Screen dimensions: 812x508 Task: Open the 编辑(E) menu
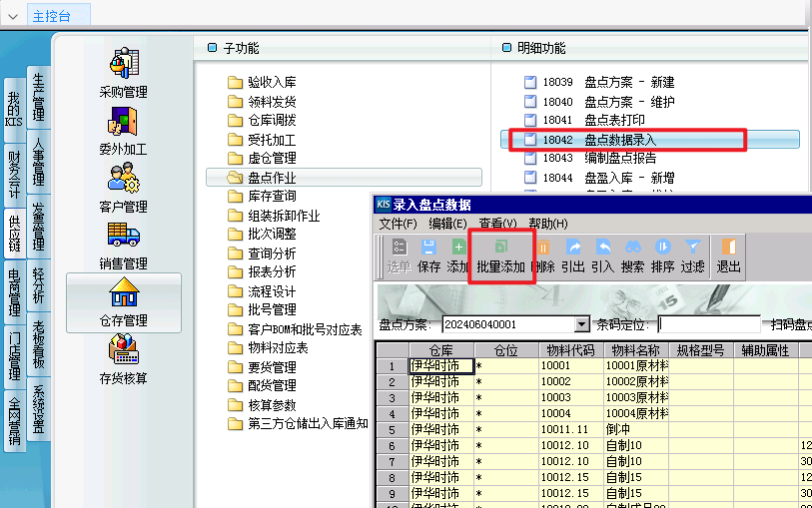click(447, 224)
